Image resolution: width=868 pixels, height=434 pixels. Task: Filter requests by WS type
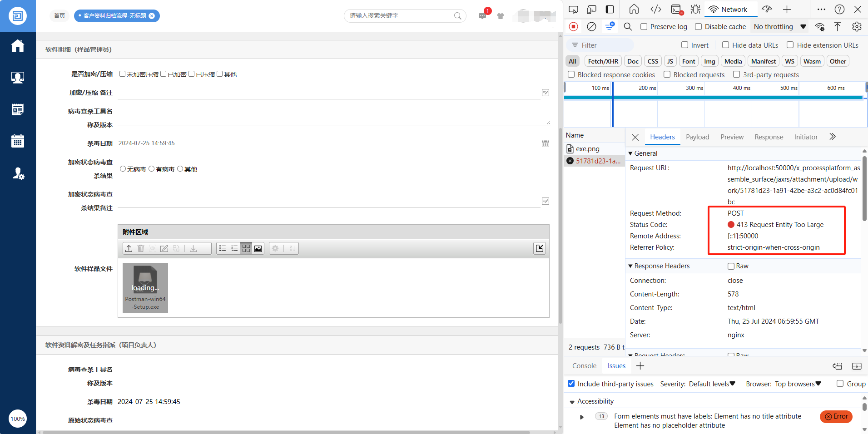point(790,61)
